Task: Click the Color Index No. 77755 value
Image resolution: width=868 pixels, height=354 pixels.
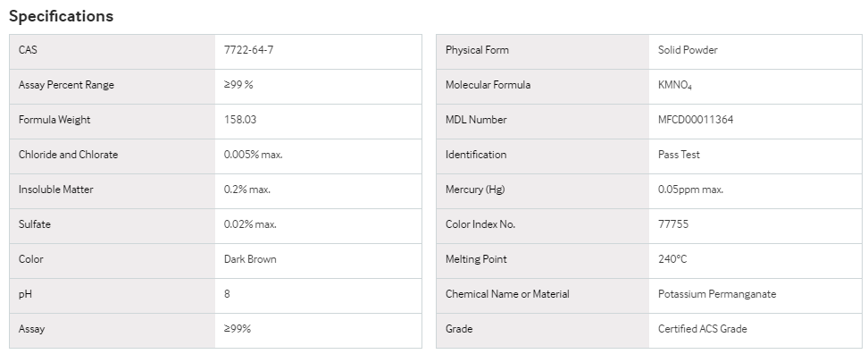Action: [673, 224]
